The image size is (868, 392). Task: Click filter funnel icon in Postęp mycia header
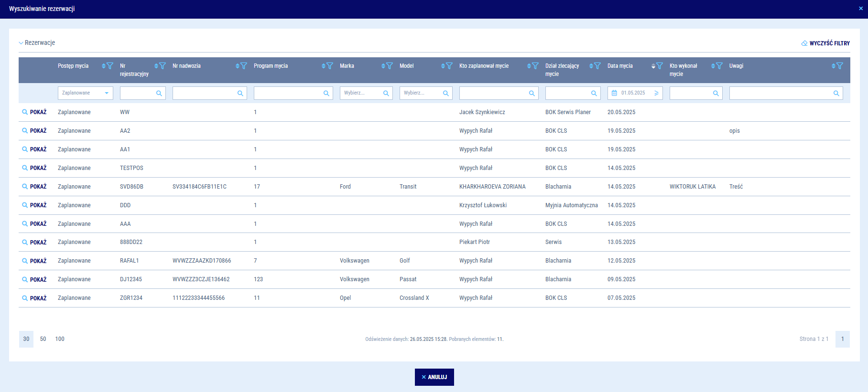pos(110,66)
